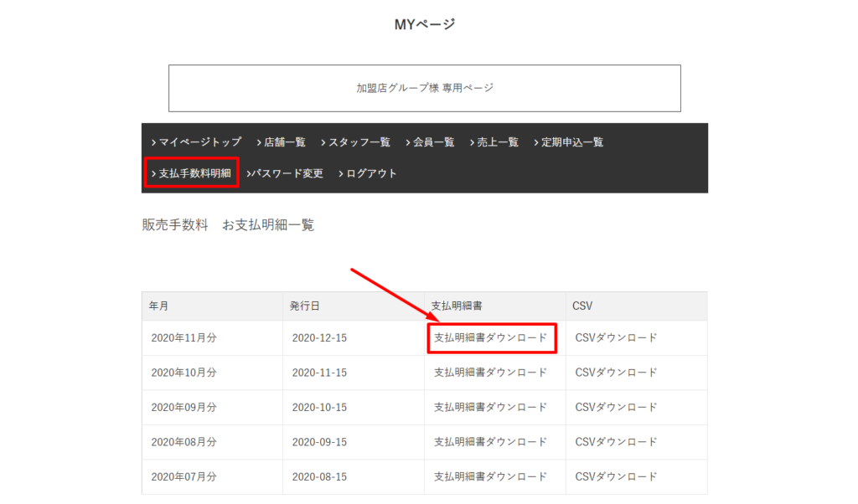Select 会員一覧 in the nav bar

[x=433, y=142]
